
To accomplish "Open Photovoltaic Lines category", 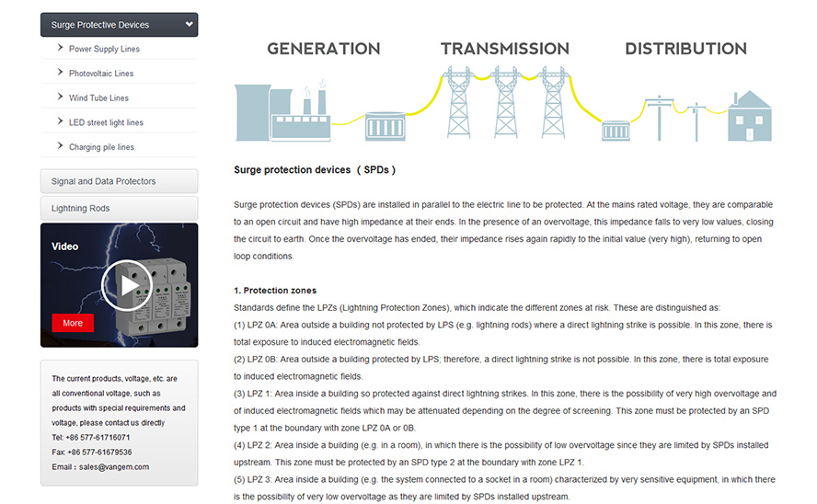I will tap(101, 74).
